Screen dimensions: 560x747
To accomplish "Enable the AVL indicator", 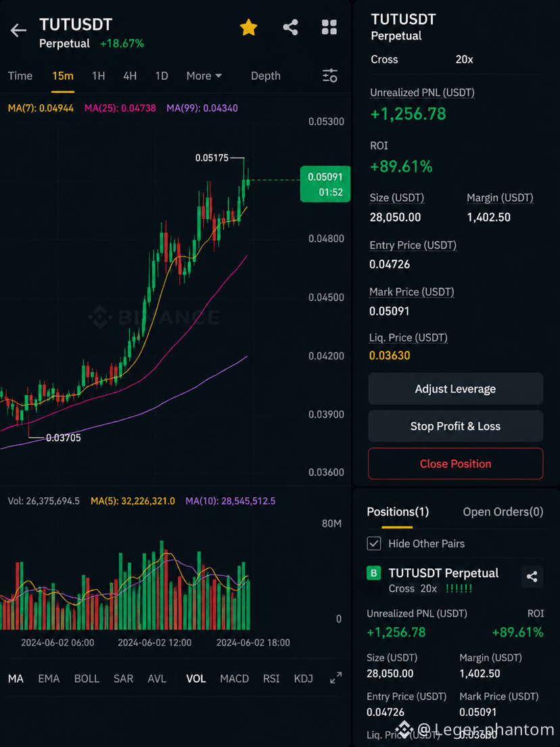I will click(157, 679).
